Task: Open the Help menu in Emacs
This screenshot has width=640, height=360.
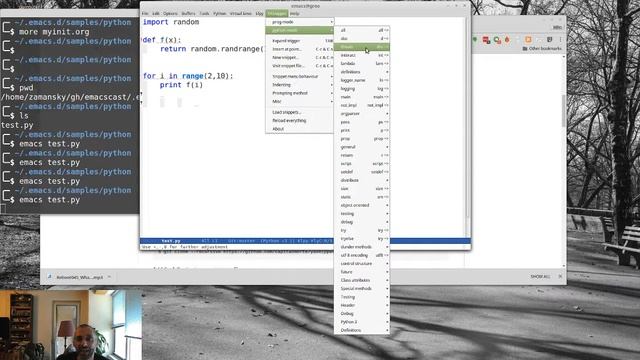Action: tap(294, 13)
